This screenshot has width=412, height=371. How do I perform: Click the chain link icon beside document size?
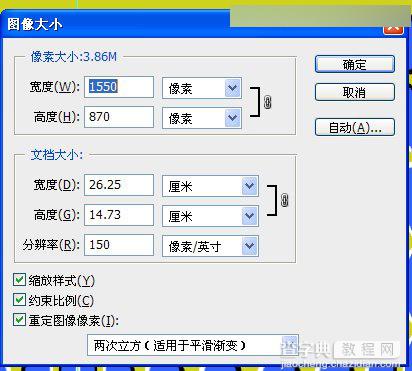284,200
